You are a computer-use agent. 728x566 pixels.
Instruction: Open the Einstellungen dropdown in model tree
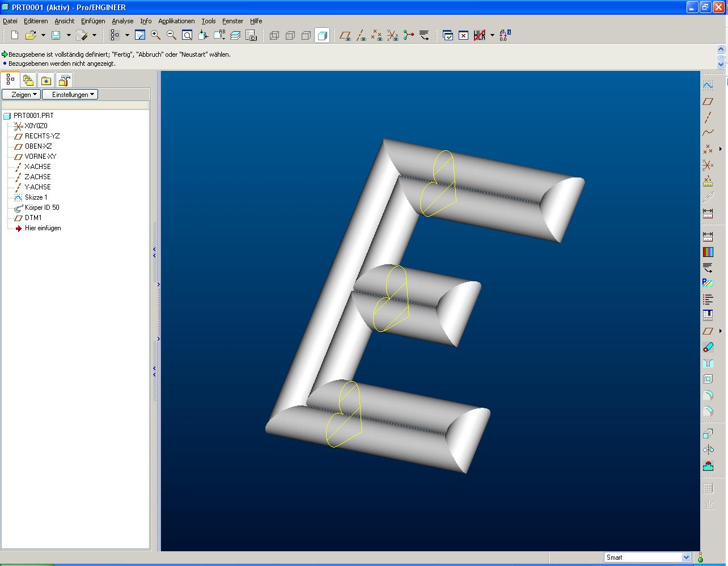coord(70,95)
